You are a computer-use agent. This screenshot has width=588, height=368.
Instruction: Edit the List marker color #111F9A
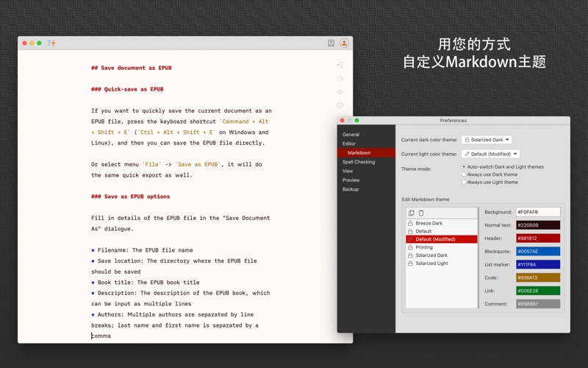click(538, 264)
